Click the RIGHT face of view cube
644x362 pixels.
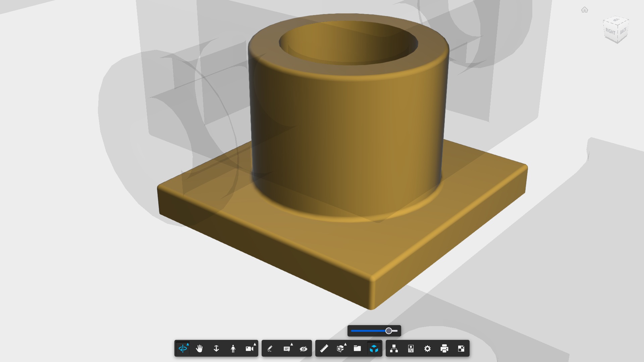point(610,32)
